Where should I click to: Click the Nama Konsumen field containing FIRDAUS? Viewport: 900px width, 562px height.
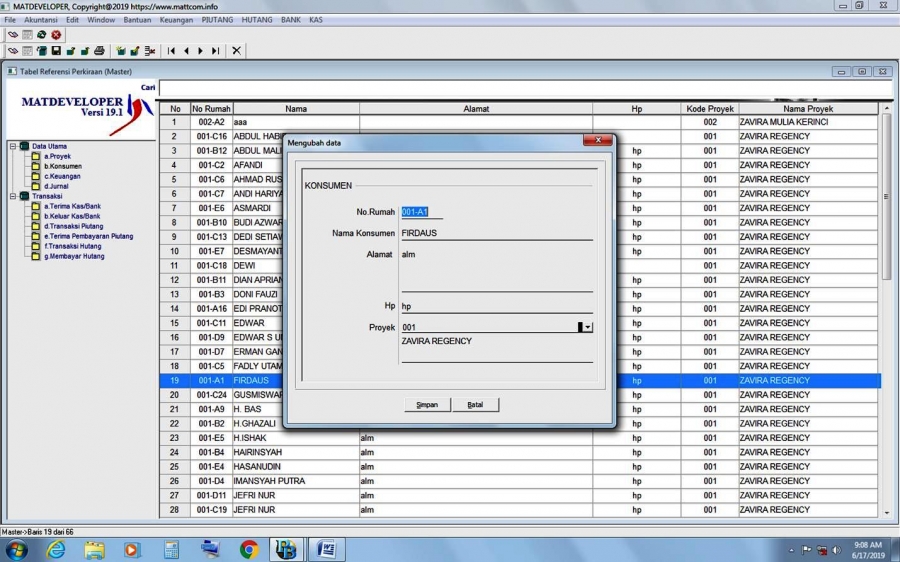click(x=496, y=233)
